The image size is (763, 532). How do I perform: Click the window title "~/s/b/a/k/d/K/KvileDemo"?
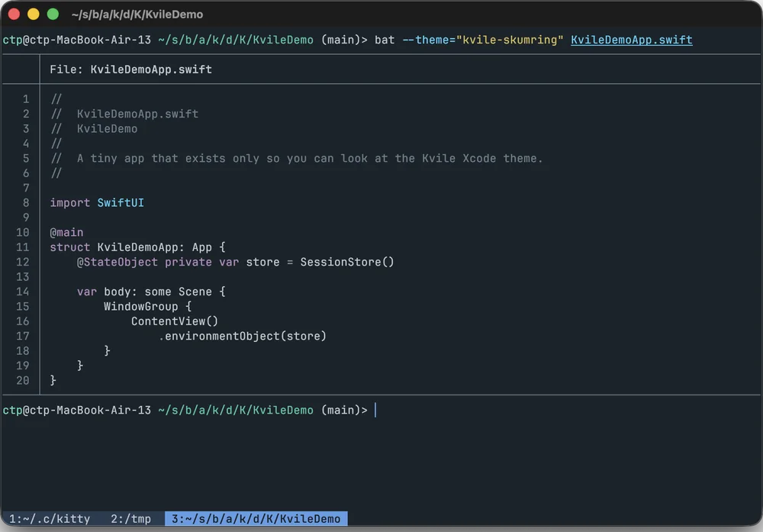[137, 15]
